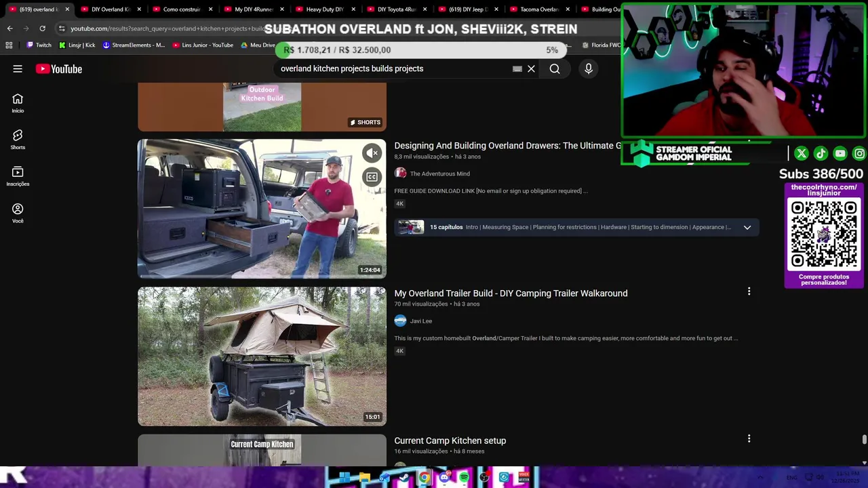
Task: Unmute the Overland Drawers video preview
Action: [x=372, y=153]
